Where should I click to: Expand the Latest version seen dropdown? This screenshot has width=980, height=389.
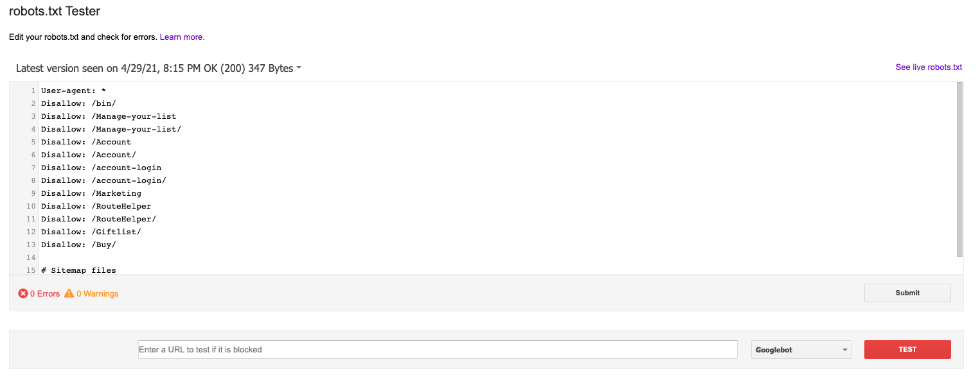click(x=299, y=68)
